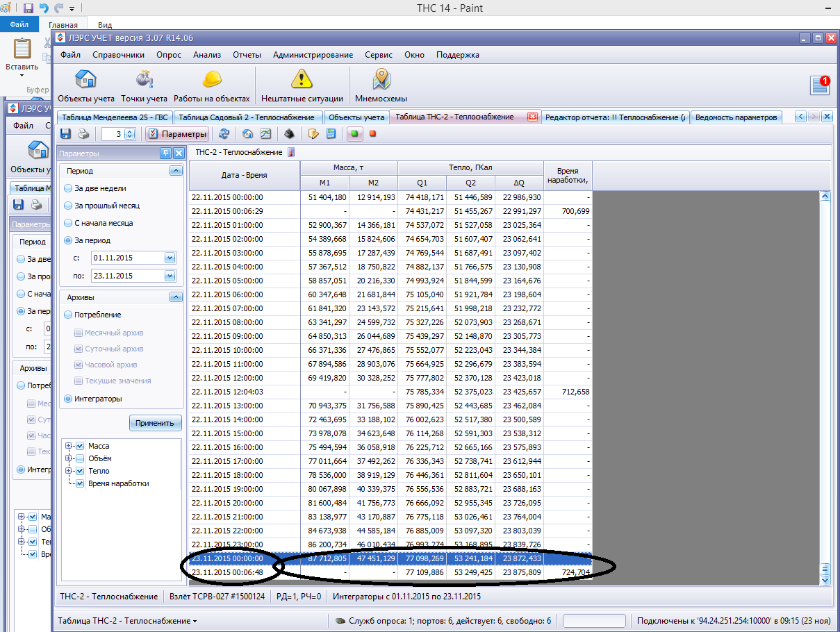840x632 pixels.
Task: Click the Параметры toolbar button
Action: point(177,134)
